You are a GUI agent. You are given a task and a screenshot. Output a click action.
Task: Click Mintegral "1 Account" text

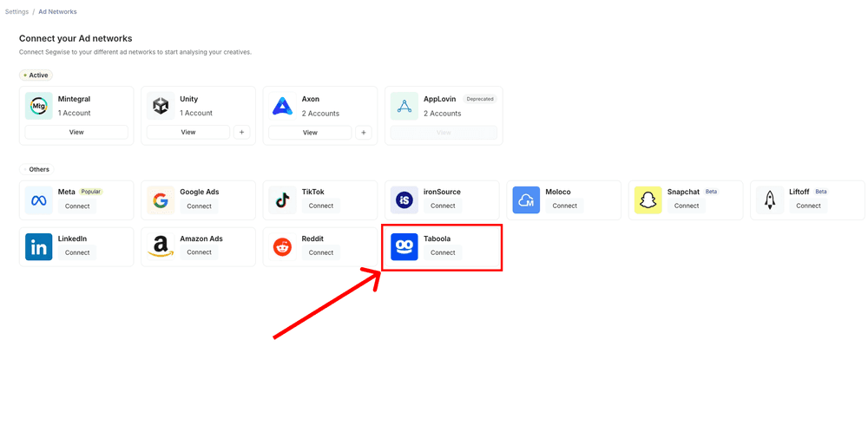click(x=74, y=113)
